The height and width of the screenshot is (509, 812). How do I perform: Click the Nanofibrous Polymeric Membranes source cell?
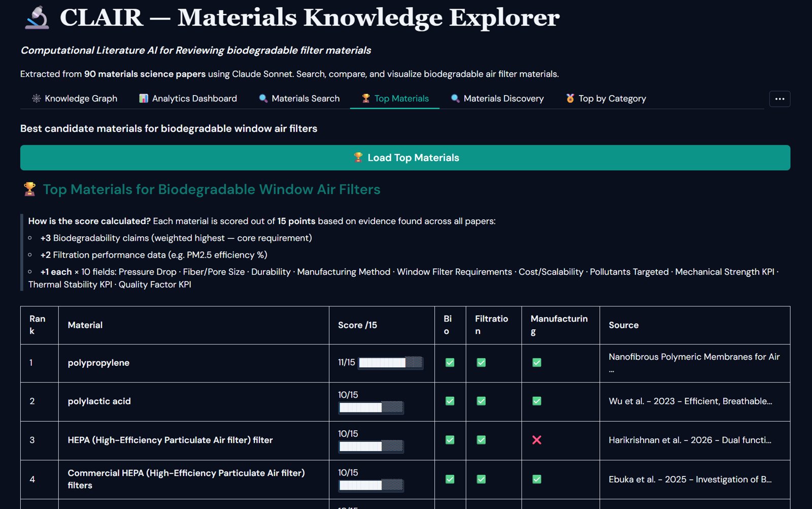695,363
